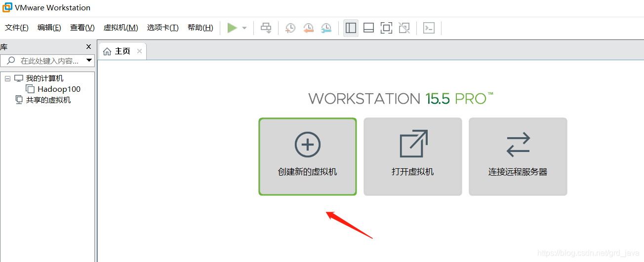Click 连接远程服务器 button
Screen dimensions: 644x262
tap(518, 156)
